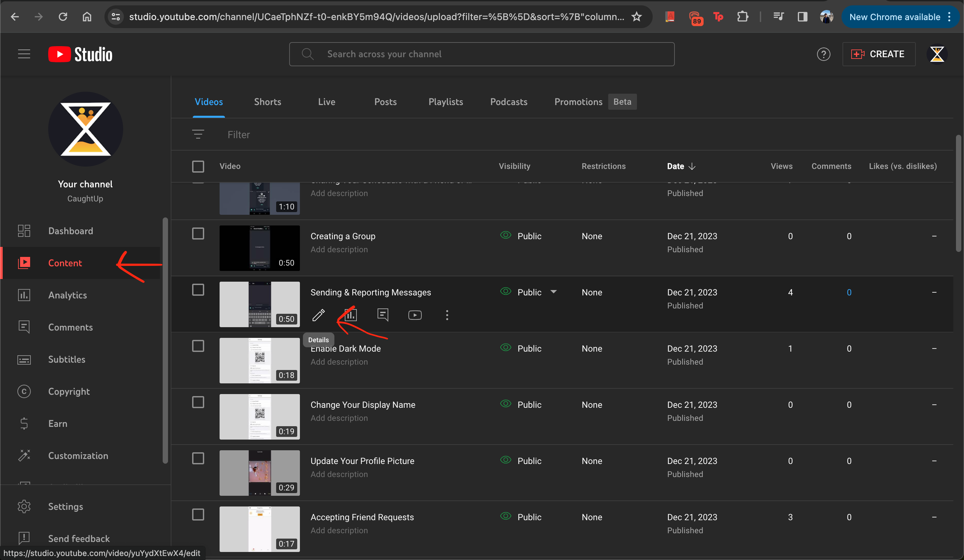The height and width of the screenshot is (560, 964).
Task: Click the Settings gear icon
Action: [x=24, y=506]
